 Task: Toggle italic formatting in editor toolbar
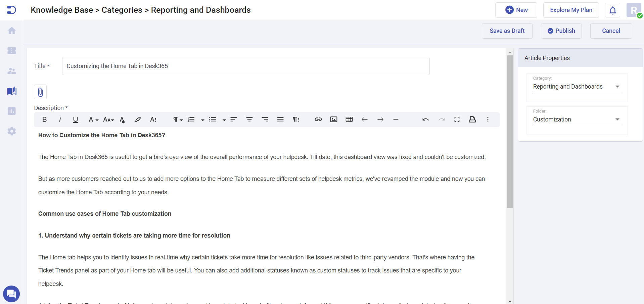60,119
